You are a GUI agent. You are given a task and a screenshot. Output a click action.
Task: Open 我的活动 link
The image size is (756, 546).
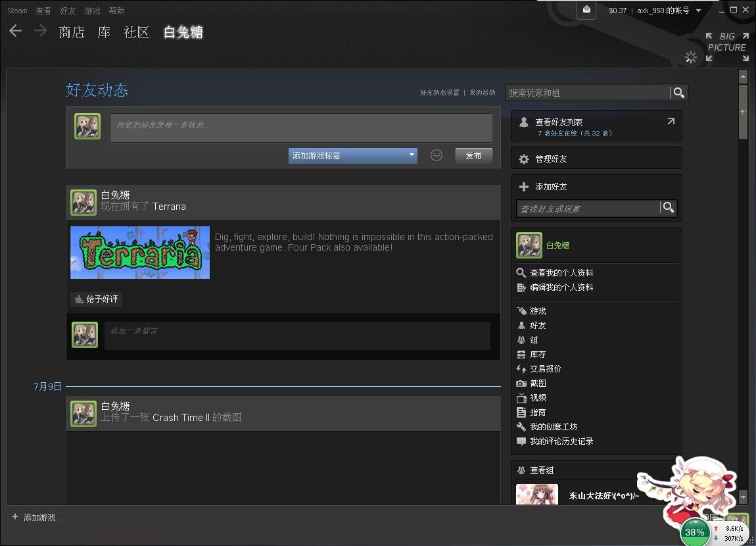483,93
